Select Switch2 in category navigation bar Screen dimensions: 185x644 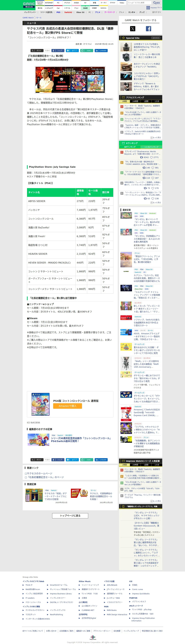[68, 12]
